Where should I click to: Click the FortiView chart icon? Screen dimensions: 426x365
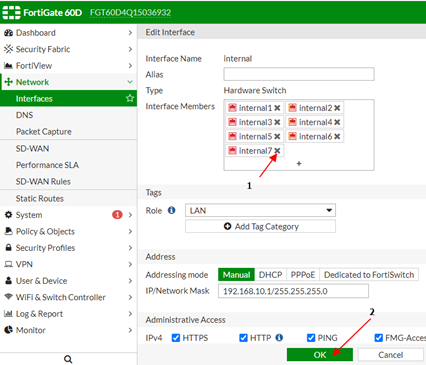8,65
